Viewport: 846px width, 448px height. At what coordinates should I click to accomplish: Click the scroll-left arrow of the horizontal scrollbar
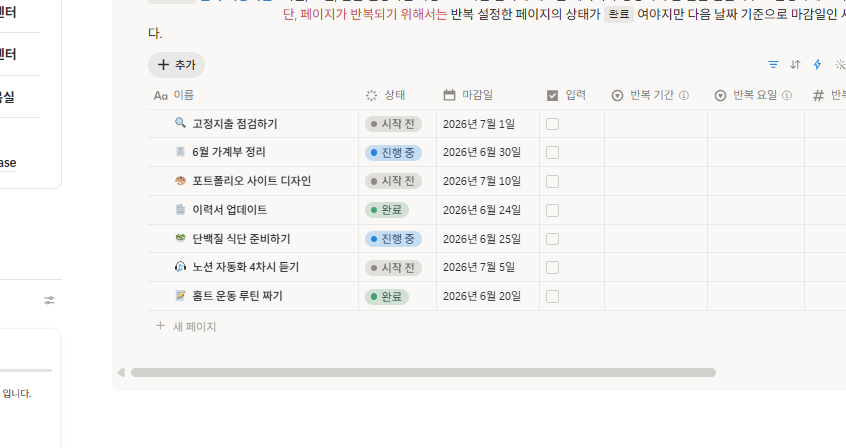[121, 372]
